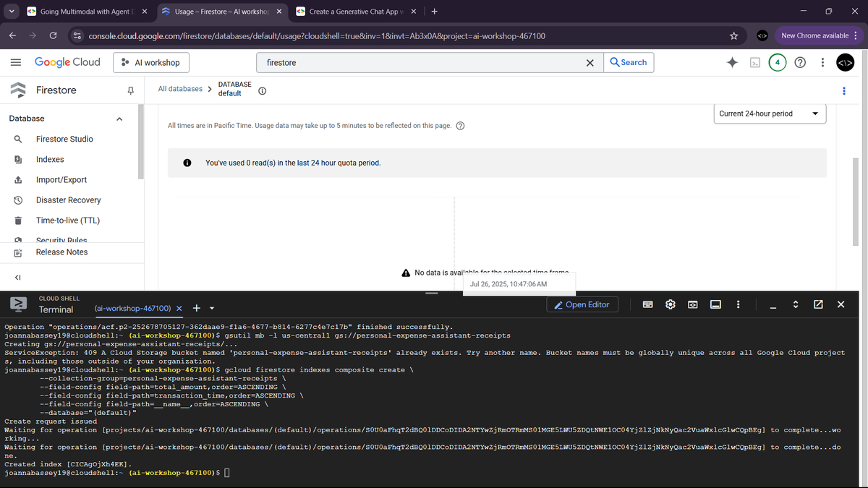Open top bar three-dot settings menu
This screenshot has width=868, height=488.
click(822, 62)
